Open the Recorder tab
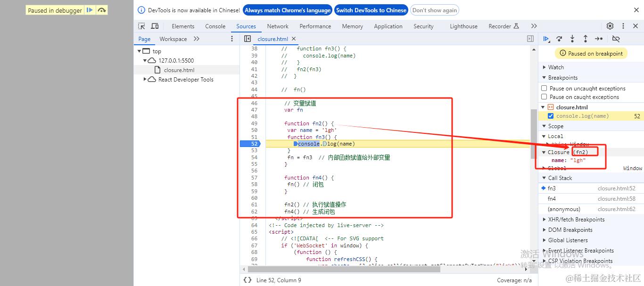The height and width of the screenshot is (286, 644). coord(504,26)
